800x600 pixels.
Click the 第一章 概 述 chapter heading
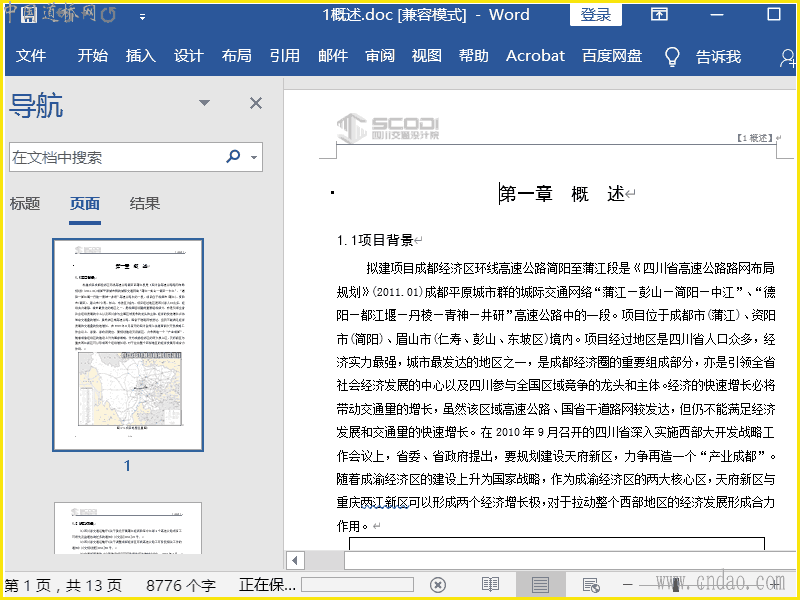tap(562, 194)
